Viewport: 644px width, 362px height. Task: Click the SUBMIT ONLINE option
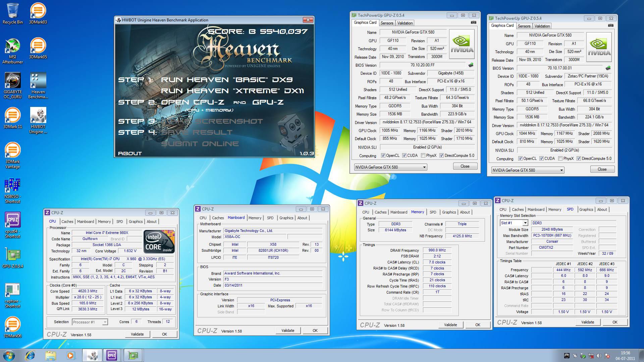click(200, 144)
